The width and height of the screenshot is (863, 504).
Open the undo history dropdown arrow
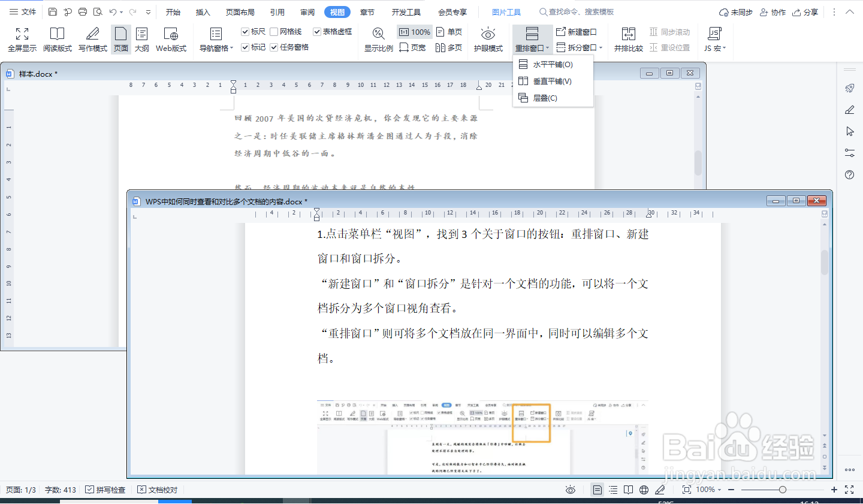pos(122,12)
